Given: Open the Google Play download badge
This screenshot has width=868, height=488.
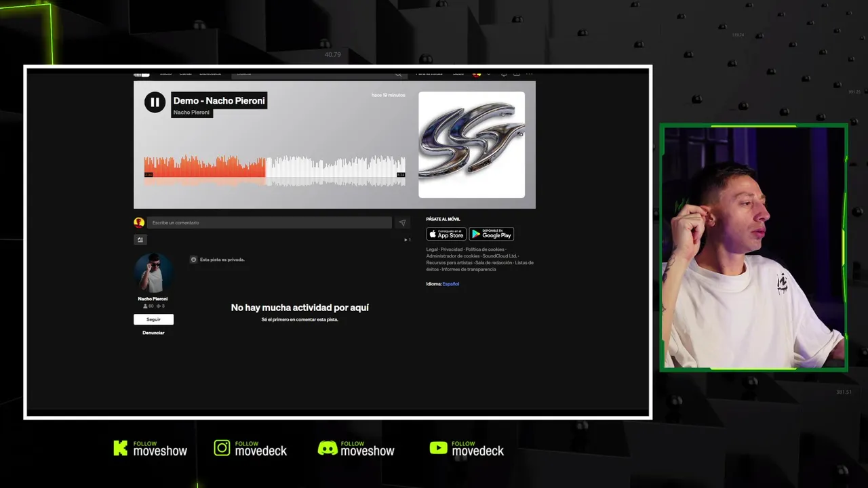Looking at the screenshot, I should pos(492,234).
